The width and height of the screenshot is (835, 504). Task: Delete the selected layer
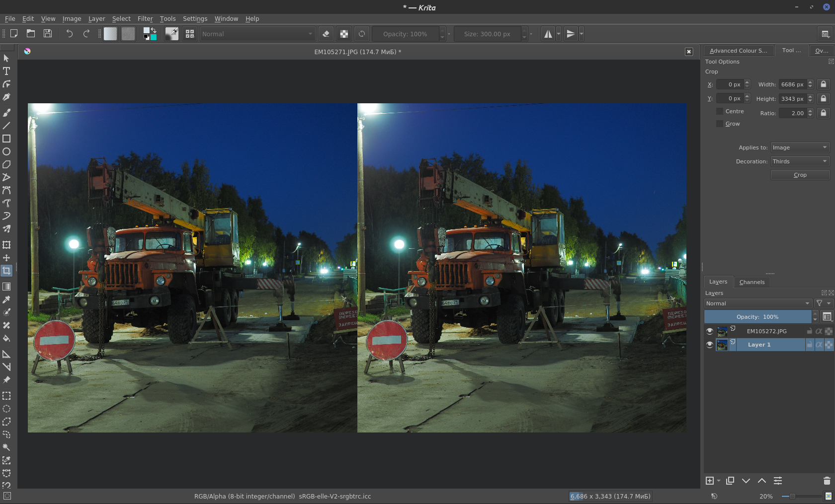(x=827, y=481)
